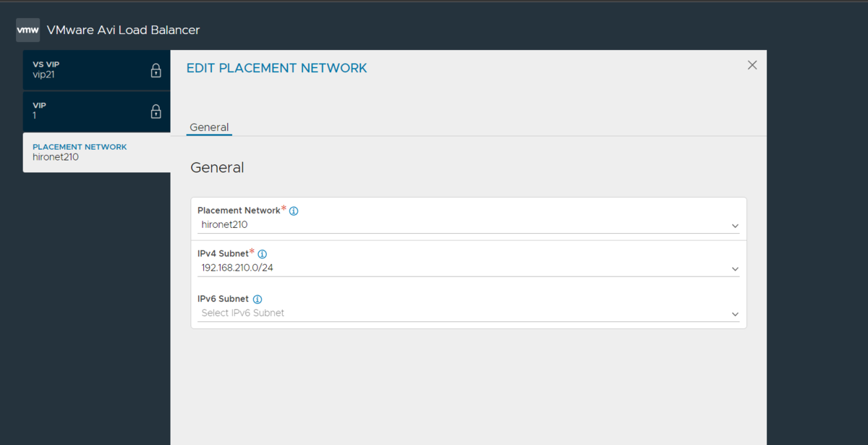Open the VIP 1 breadcrumb panel
Viewport: 868px width, 445px height.
(x=96, y=111)
